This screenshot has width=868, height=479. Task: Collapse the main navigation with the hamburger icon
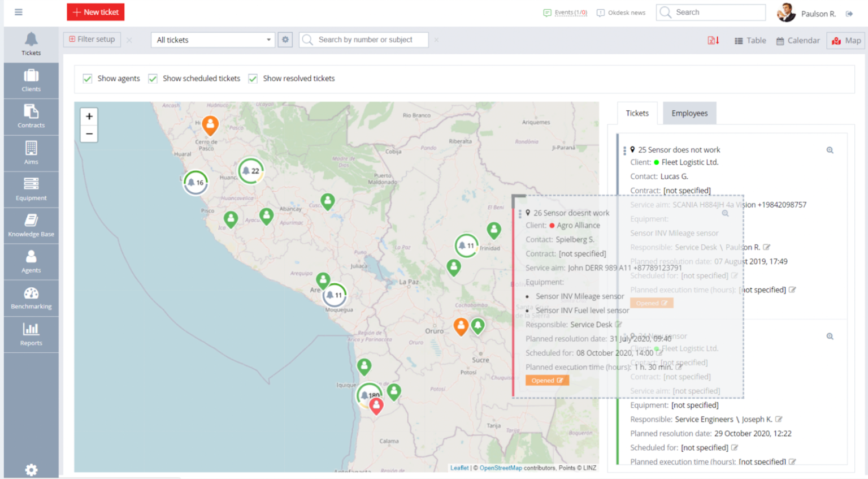click(x=18, y=12)
